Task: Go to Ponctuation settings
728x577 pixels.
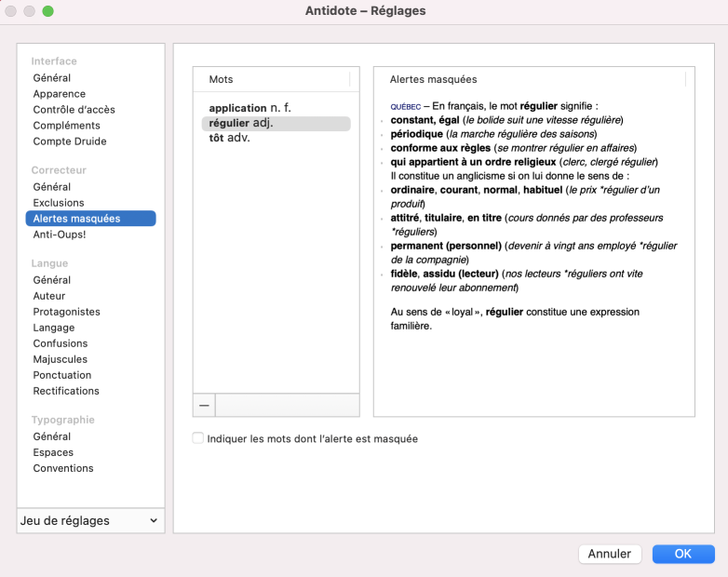Action: pos(61,375)
